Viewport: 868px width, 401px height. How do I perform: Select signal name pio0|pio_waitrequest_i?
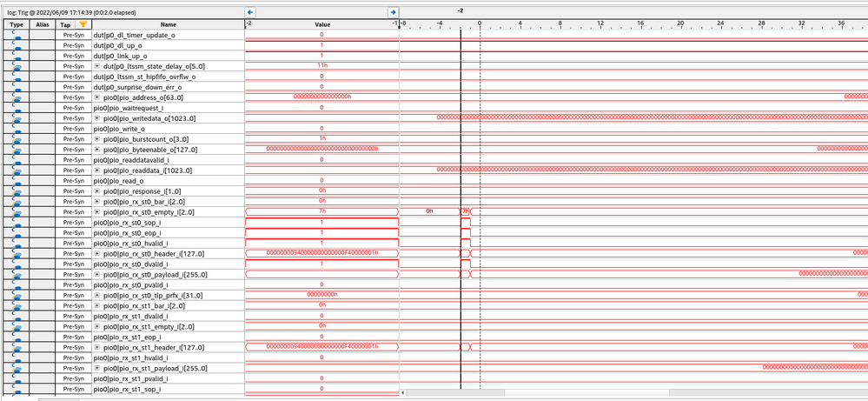129,108
